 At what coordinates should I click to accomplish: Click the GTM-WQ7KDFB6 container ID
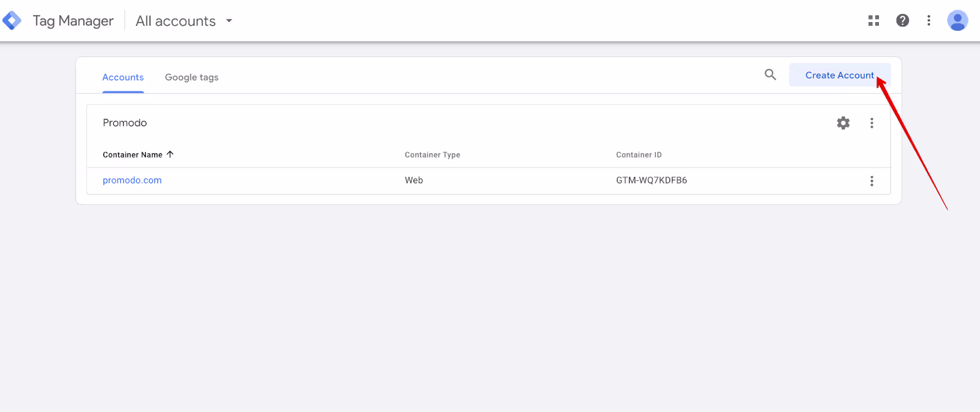[x=652, y=180]
